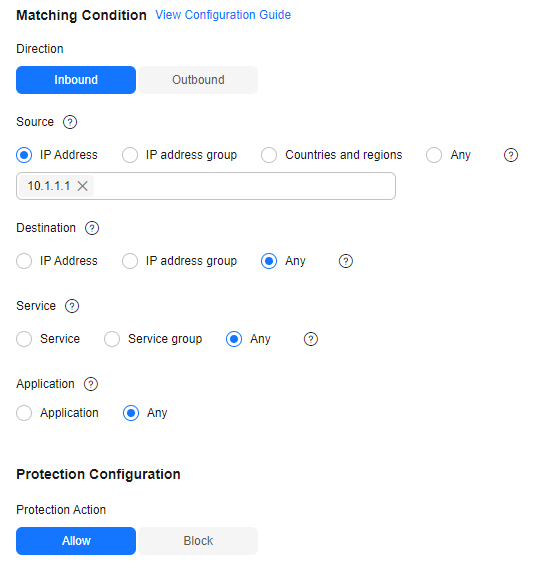Screen dimensions: 558x569
Task: Select Source IP address group radio
Action: point(130,155)
